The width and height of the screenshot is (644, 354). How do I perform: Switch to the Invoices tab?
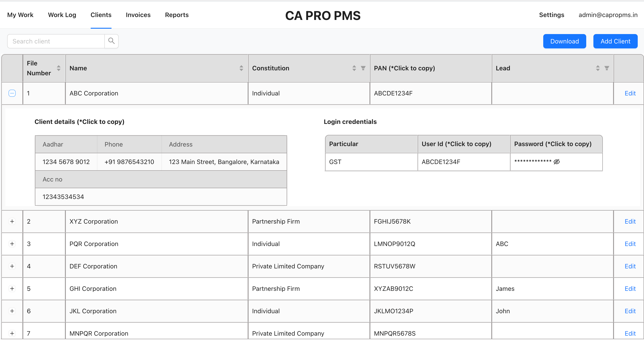[x=138, y=15]
